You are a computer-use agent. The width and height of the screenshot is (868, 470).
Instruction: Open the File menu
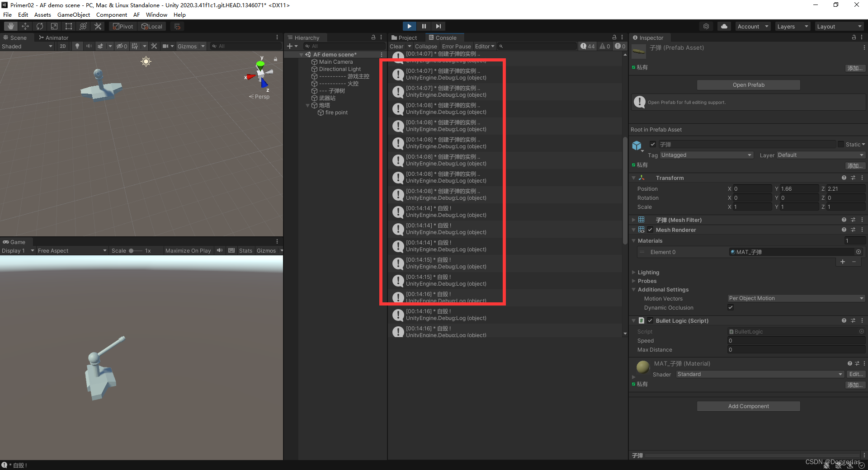click(x=8, y=14)
